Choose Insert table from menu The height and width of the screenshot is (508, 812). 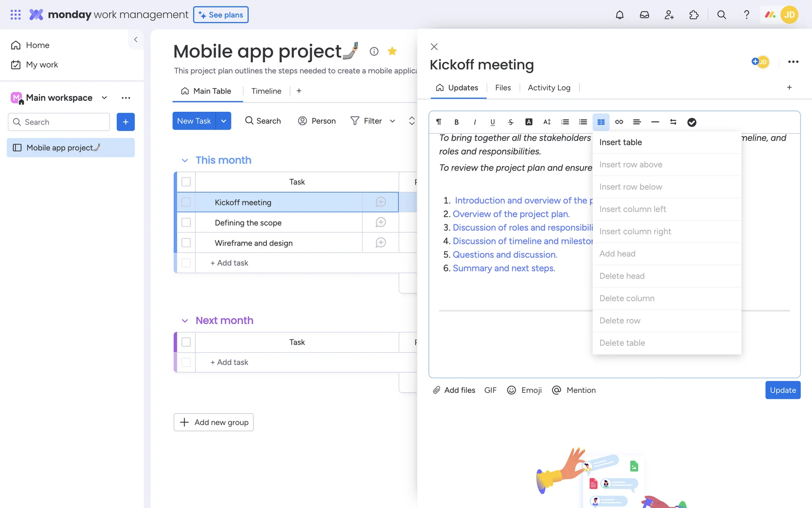coord(620,142)
